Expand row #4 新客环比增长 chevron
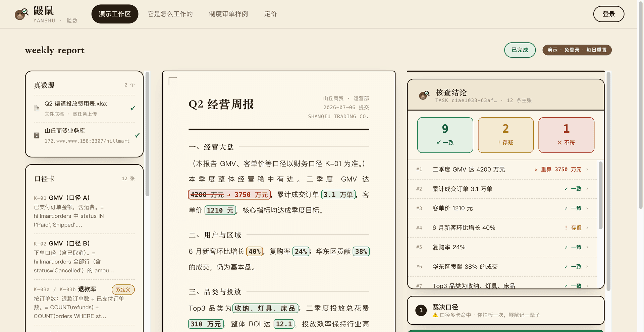 [x=587, y=228]
